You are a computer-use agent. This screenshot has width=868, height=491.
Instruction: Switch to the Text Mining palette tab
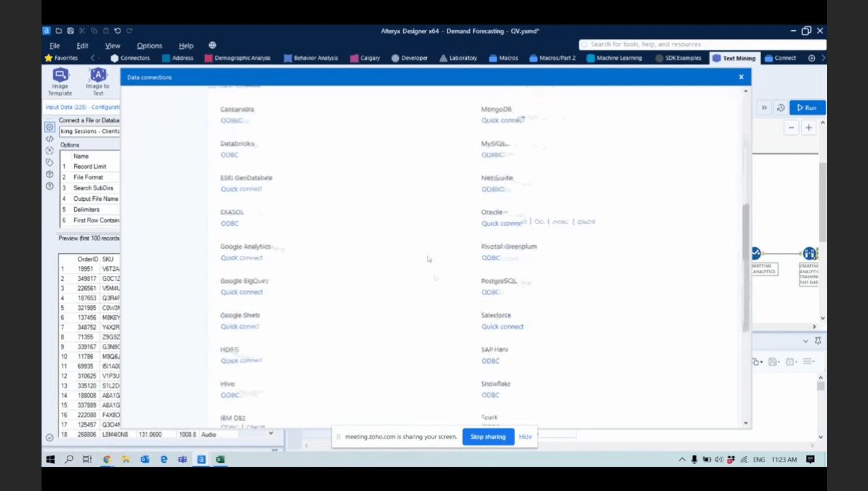point(734,58)
